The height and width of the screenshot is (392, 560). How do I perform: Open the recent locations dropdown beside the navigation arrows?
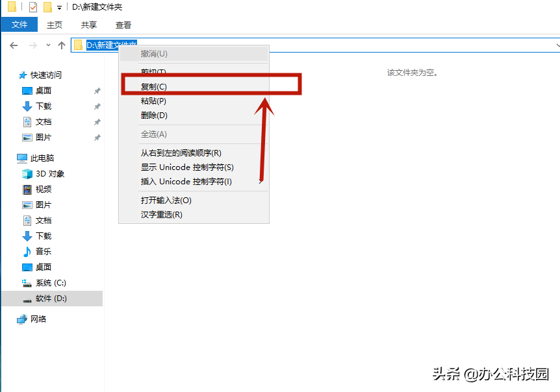47,45
